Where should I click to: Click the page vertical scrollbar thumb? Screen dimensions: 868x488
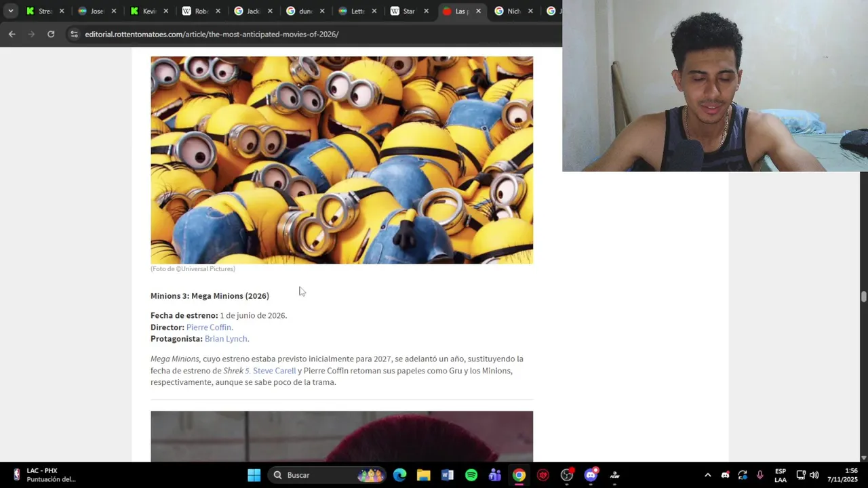(863, 297)
